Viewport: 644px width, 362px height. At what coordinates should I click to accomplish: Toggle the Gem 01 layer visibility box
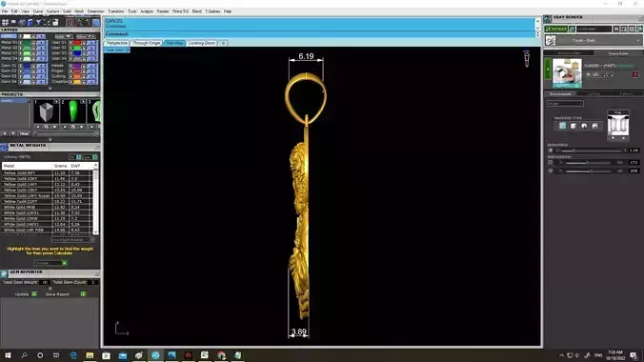20,66
